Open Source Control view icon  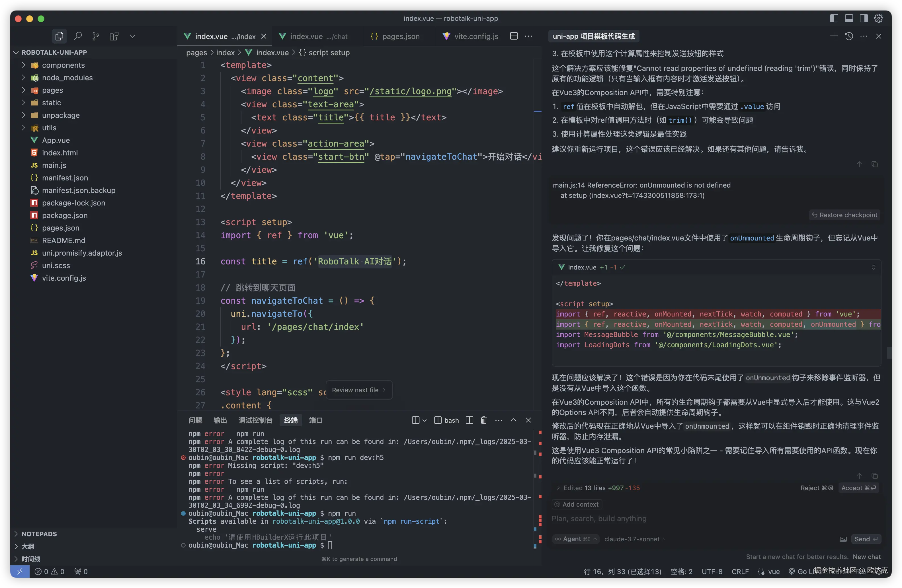96,36
